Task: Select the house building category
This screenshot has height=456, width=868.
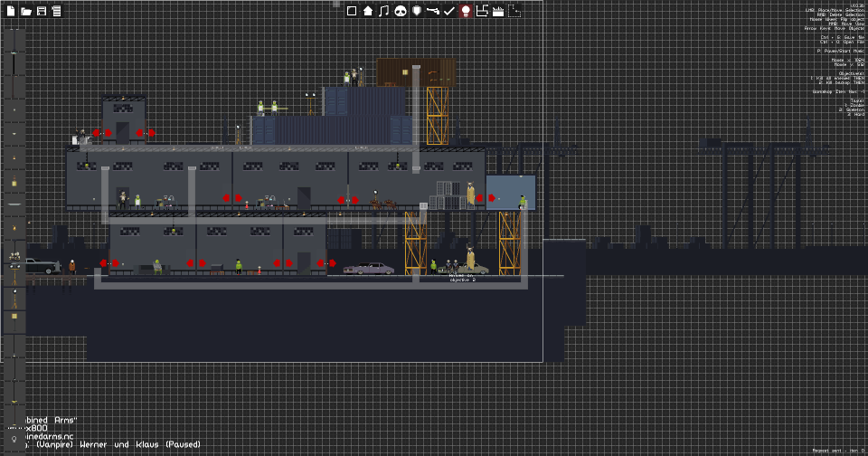Action: [368, 11]
